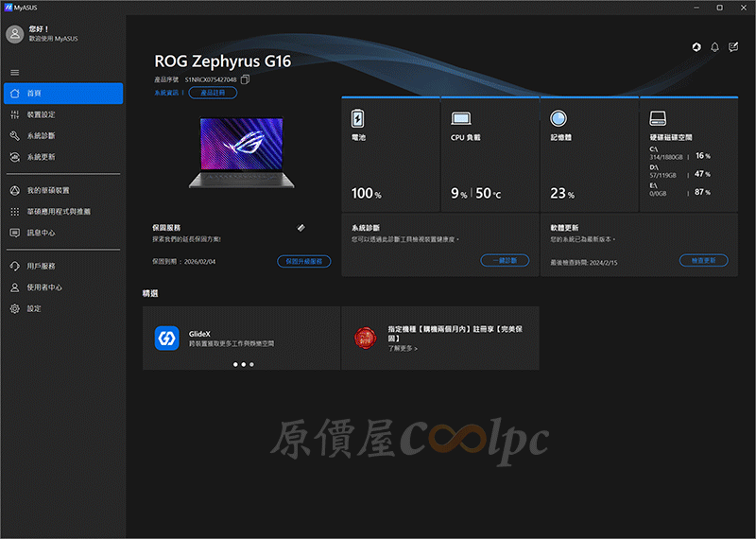Image resolution: width=756 pixels, height=539 pixels.
Task: Open the user profile avatar
Action: (15, 34)
